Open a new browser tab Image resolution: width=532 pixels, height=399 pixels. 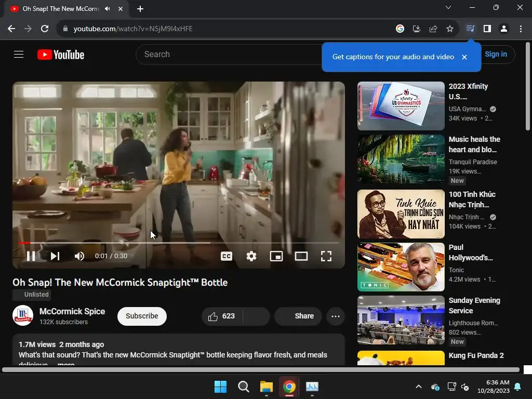140,9
